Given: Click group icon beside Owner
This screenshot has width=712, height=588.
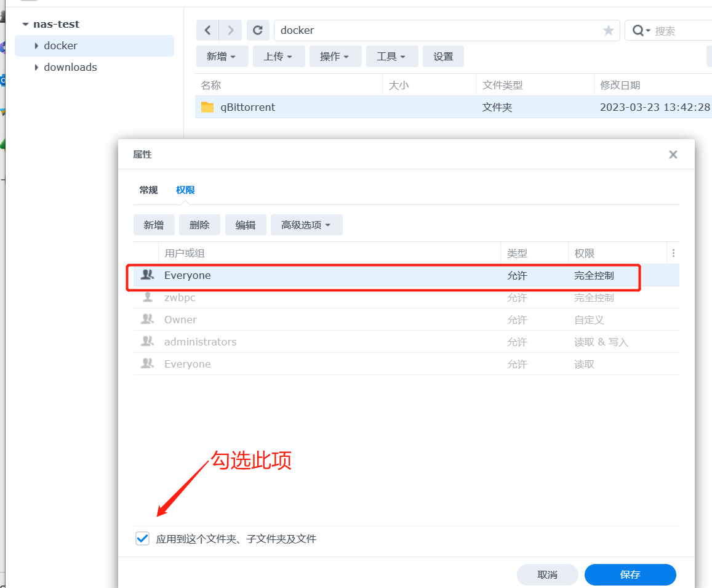Looking at the screenshot, I should click(147, 320).
